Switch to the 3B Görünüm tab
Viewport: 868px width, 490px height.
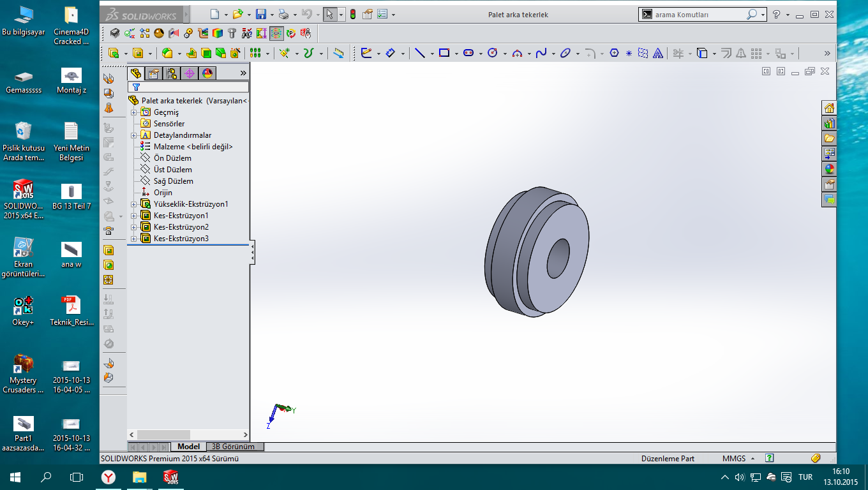coord(233,447)
